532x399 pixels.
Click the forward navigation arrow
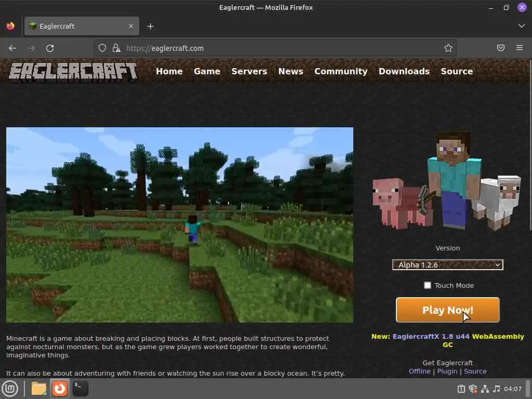[31, 48]
